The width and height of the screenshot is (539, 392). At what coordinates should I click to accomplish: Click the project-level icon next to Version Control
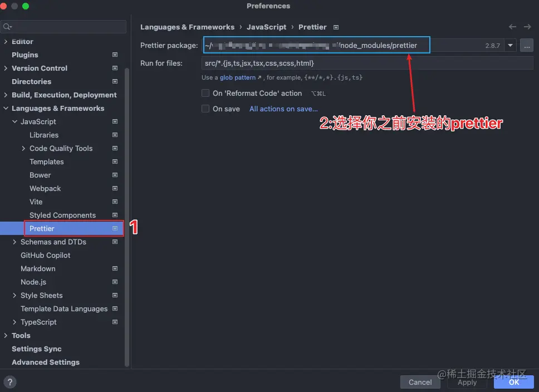click(x=115, y=68)
